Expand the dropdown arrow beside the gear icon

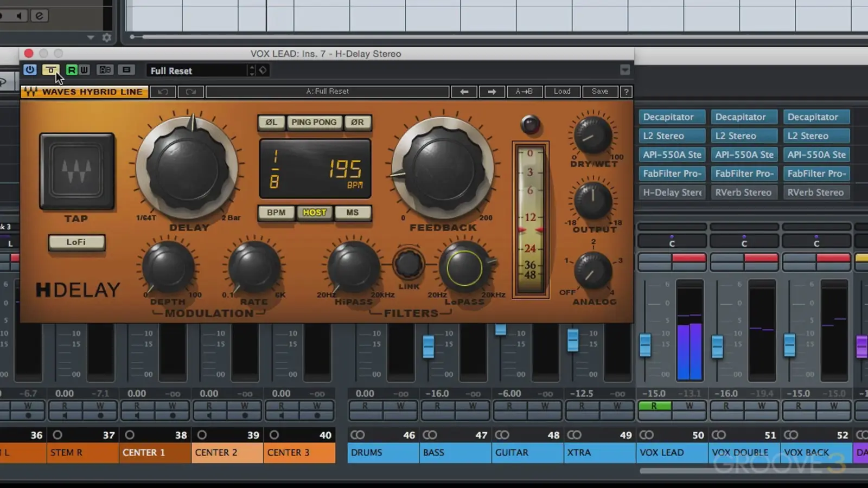[x=91, y=37]
